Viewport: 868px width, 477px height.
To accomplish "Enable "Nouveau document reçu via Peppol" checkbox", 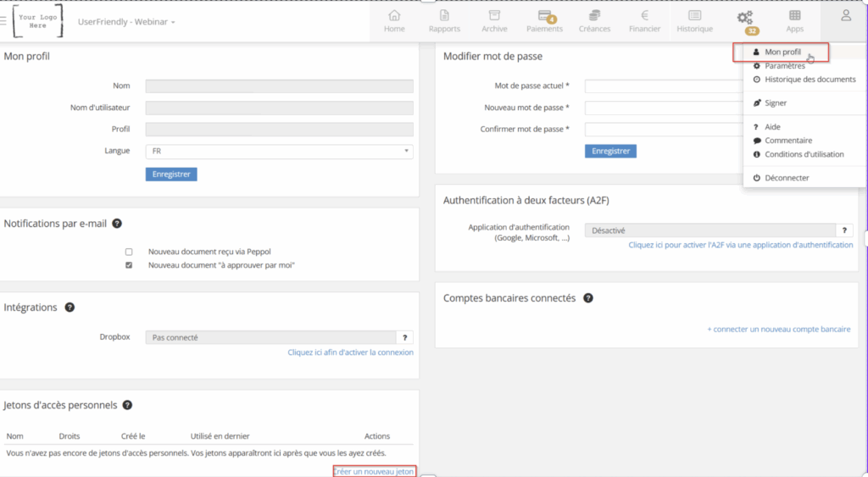I will (x=129, y=252).
